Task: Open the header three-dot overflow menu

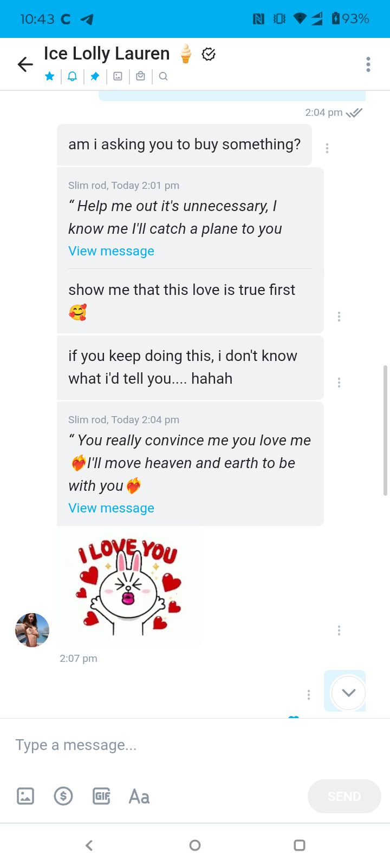Action: [x=368, y=64]
